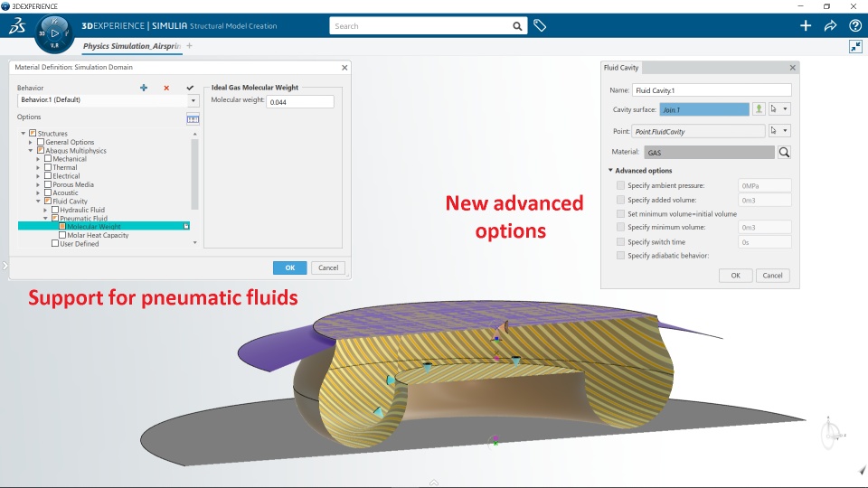Click the Point.FluidCavity field
868x488 pixels.
[x=699, y=131]
